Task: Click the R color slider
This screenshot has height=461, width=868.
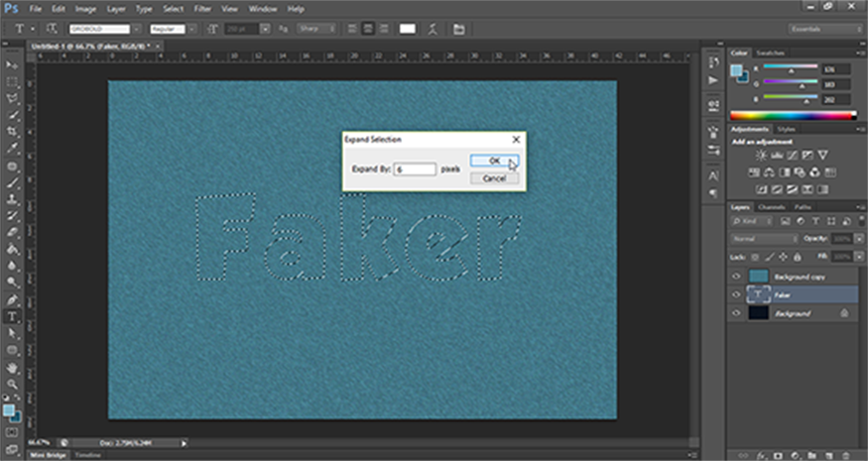Action: click(x=791, y=67)
